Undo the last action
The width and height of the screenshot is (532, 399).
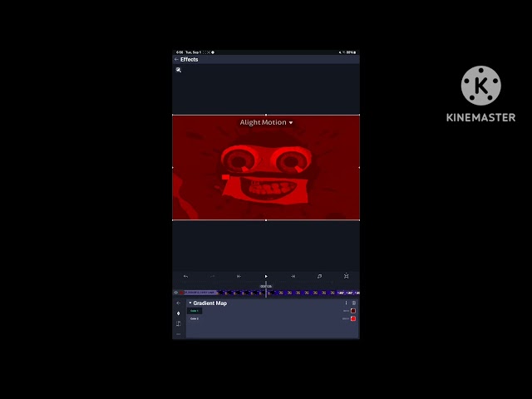coord(185,276)
